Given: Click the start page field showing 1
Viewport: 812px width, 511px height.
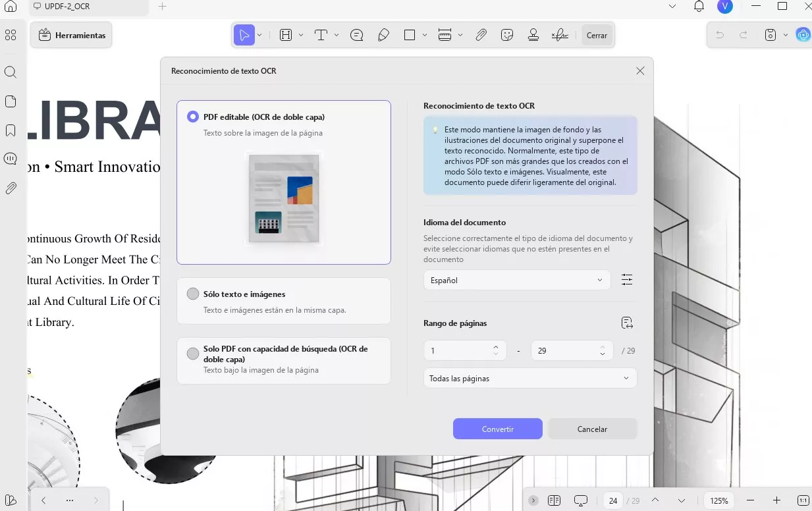Looking at the screenshot, I should (465, 351).
